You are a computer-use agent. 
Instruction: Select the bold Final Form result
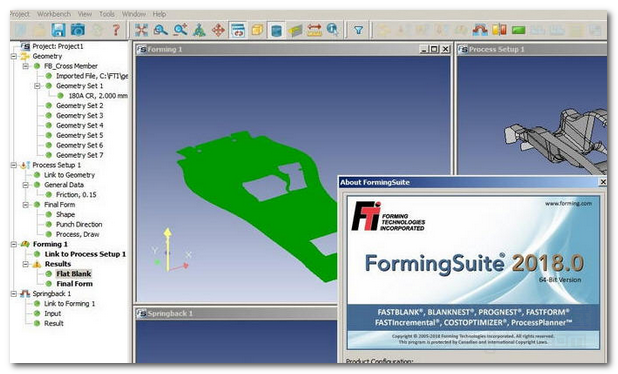coord(74,284)
